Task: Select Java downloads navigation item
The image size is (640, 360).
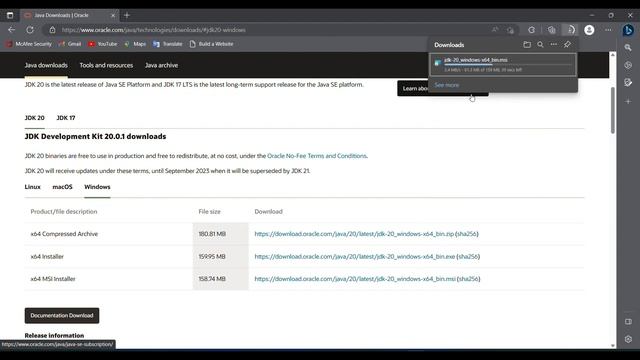Action: (x=46, y=65)
